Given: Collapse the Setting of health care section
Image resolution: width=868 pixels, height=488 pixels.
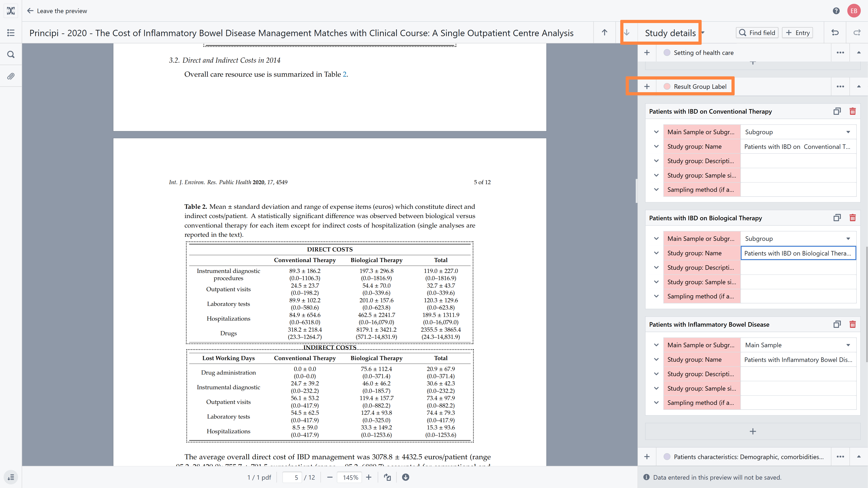Looking at the screenshot, I should 859,53.
